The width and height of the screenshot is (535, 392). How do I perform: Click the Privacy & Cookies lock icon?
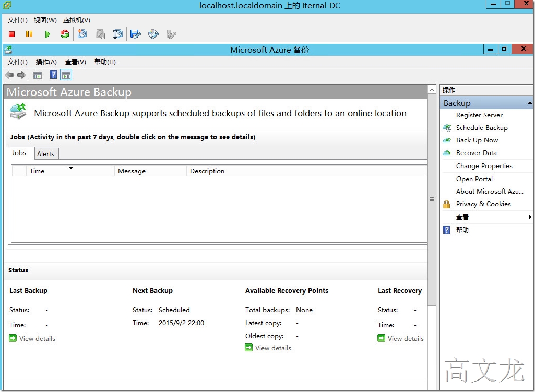(x=447, y=204)
